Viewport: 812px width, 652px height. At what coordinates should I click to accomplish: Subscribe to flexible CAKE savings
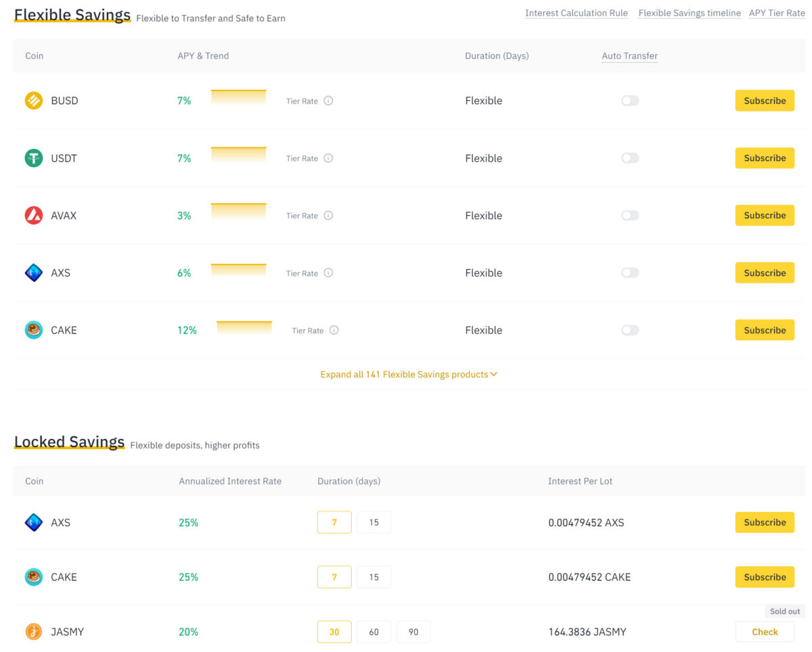[765, 330]
